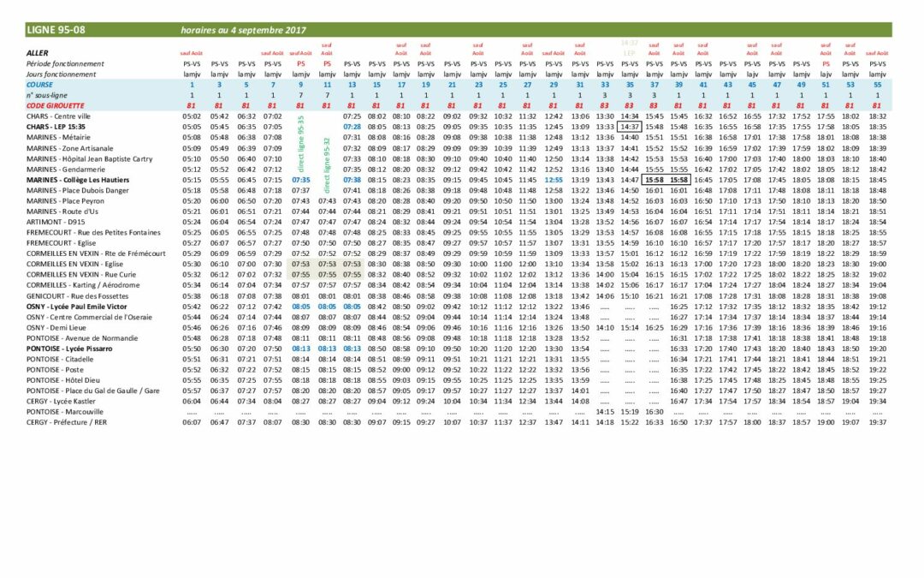Click 'CORMEILLES EN VEXIN - Rte de Frémécourt'

96,253
